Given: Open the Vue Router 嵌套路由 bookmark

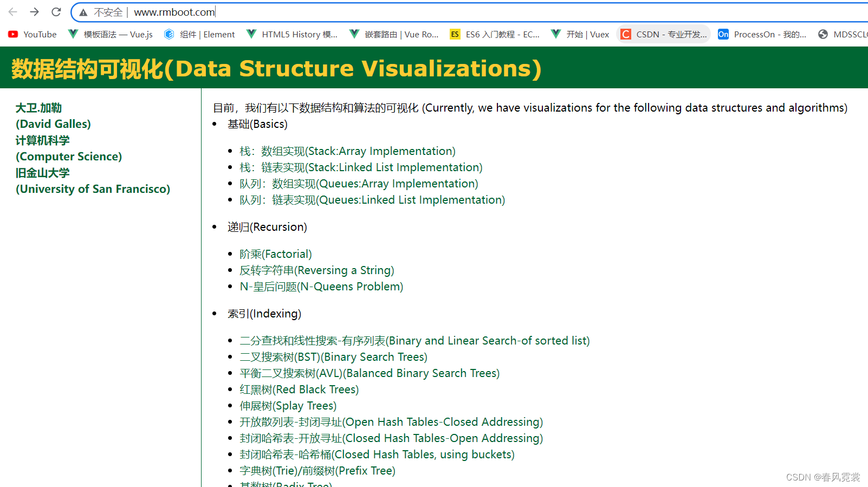Looking at the screenshot, I should [394, 34].
